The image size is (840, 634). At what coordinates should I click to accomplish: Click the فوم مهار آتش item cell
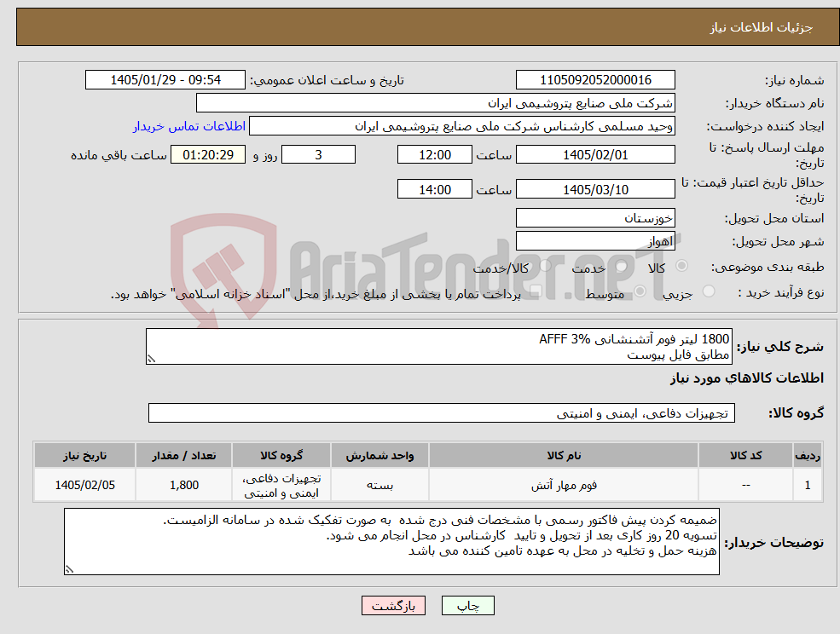tap(564, 485)
